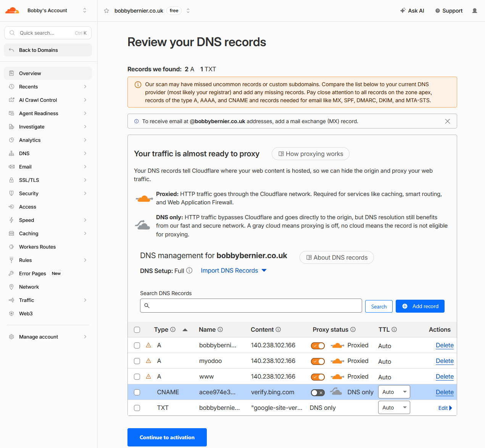Image resolution: width=485 pixels, height=448 pixels.
Task: Click warning icon on myodoo record
Action: 148,361
